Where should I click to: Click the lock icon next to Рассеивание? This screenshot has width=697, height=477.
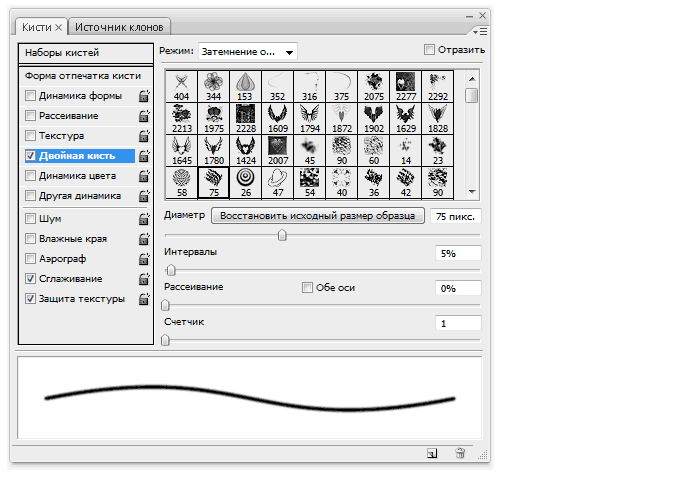click(143, 116)
